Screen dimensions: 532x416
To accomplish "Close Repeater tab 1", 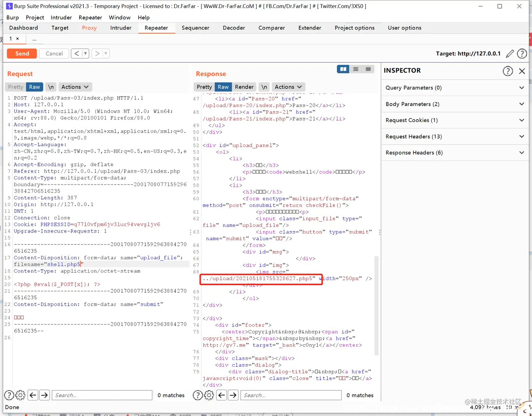I will point(18,39).
